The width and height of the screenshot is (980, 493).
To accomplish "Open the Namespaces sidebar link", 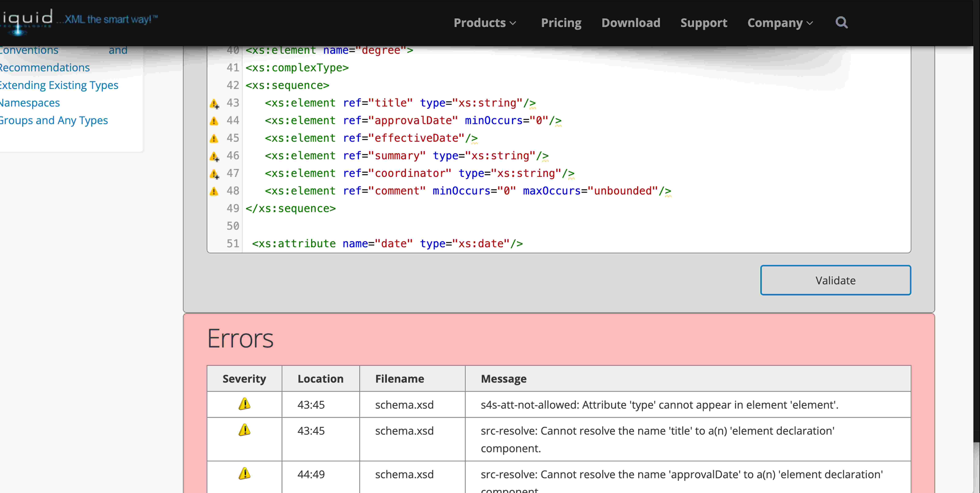I will pos(30,103).
